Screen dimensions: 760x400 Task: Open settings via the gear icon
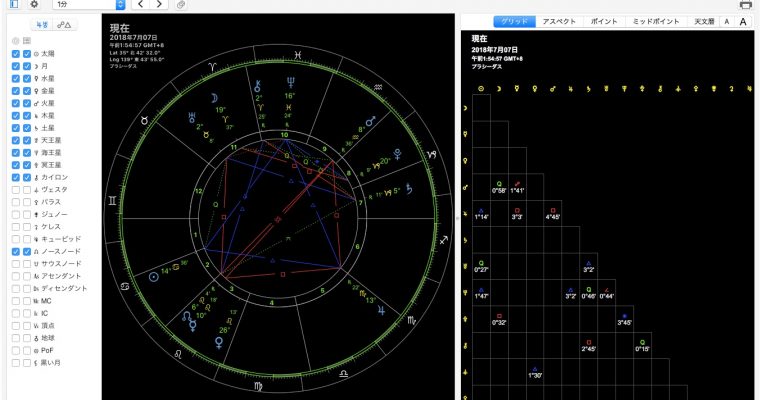pos(34,4)
